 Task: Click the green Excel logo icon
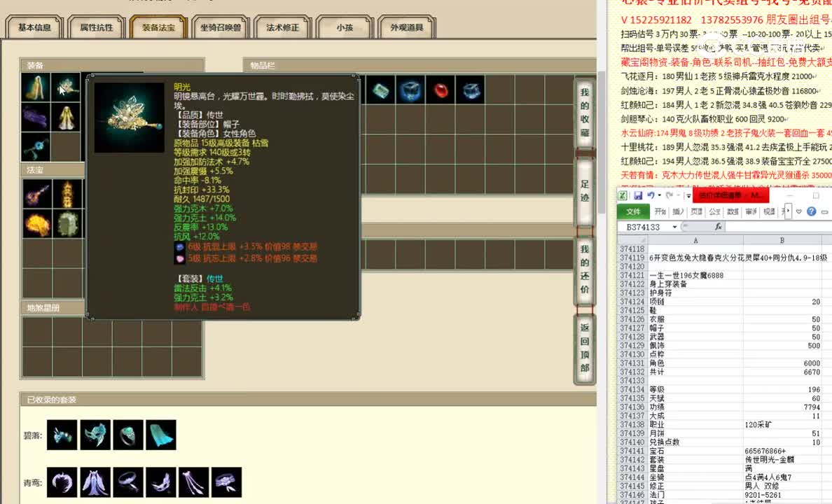tap(623, 195)
